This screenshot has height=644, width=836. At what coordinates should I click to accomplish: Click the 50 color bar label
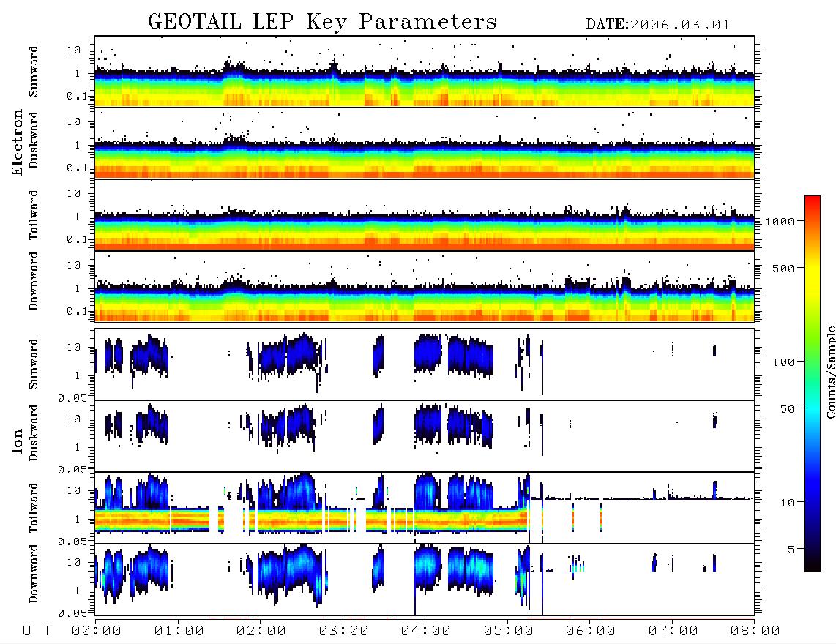point(788,409)
